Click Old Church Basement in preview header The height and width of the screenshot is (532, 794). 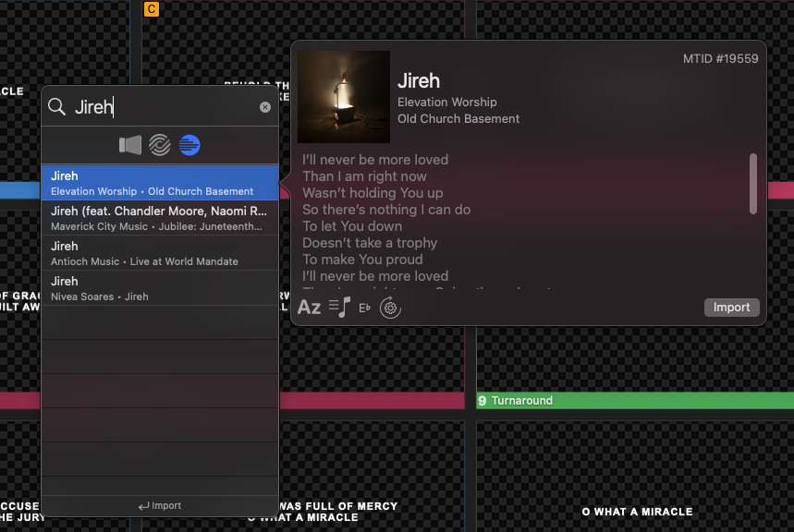tap(458, 119)
